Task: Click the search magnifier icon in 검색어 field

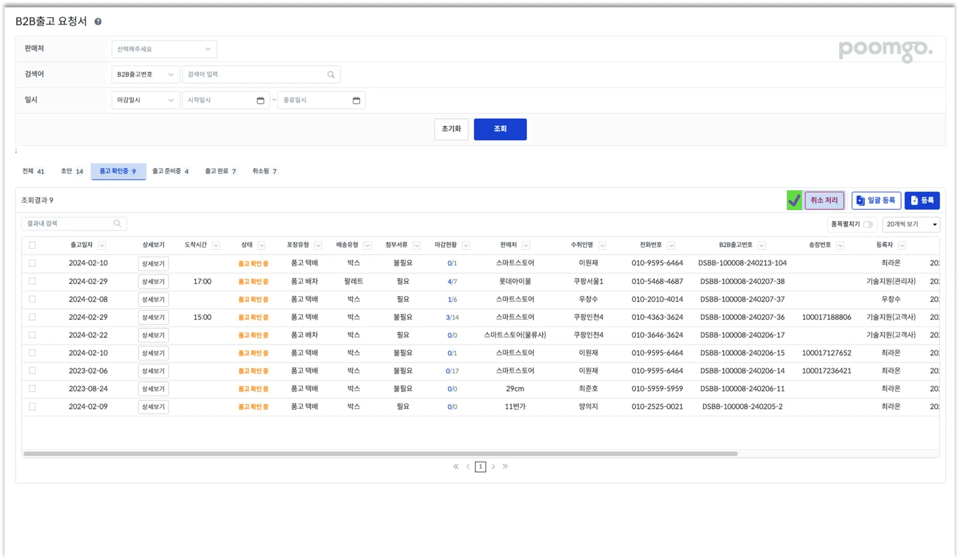Action: (x=331, y=75)
